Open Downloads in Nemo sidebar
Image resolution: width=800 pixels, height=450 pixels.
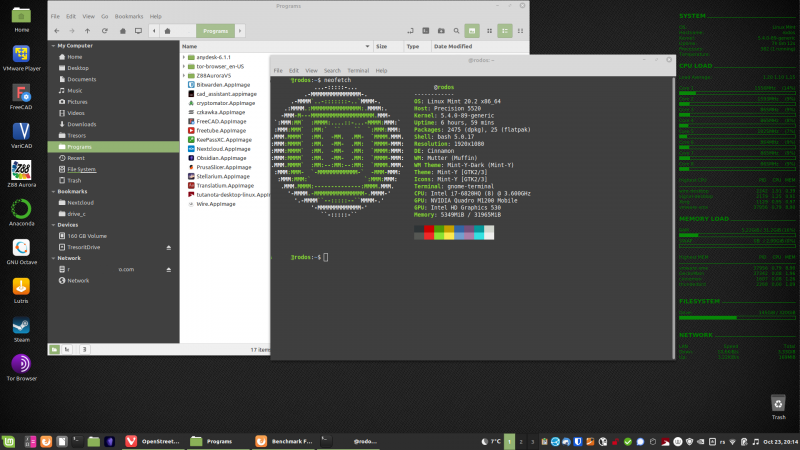coord(82,124)
